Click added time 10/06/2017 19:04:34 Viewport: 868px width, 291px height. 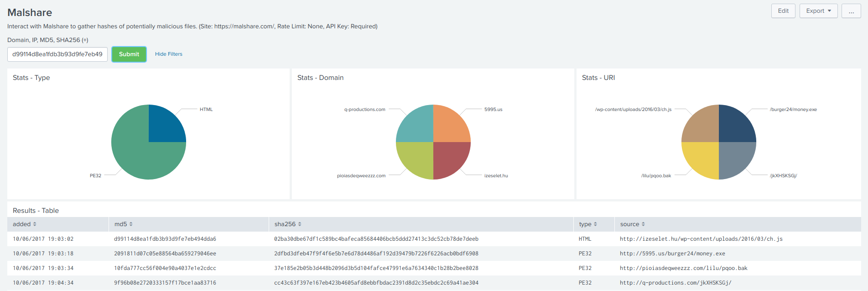pos(43,283)
